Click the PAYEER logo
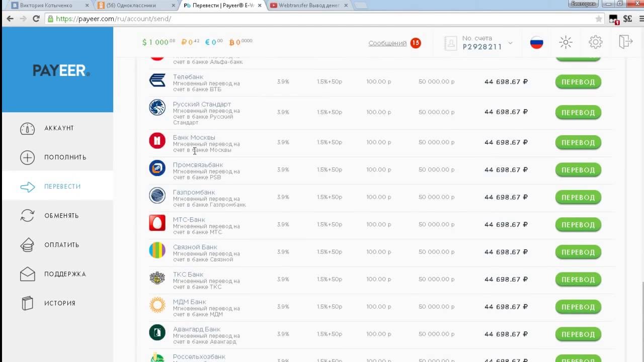The height and width of the screenshot is (362, 644). 61,70
